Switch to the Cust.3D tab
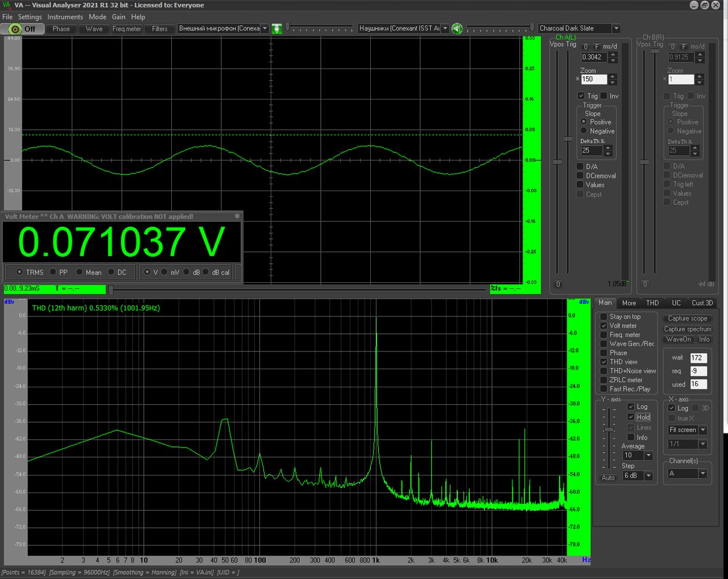 coord(702,303)
